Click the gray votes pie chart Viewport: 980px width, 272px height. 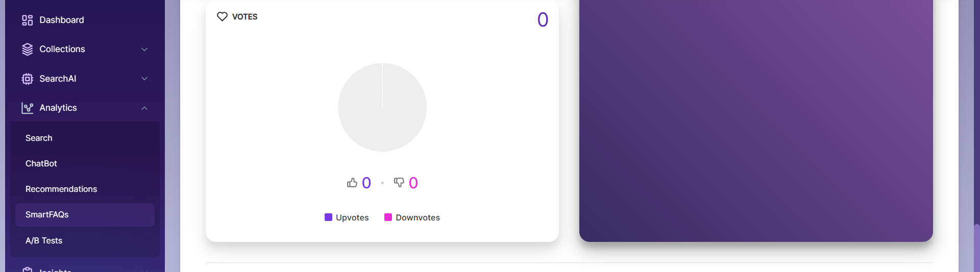pos(382,107)
